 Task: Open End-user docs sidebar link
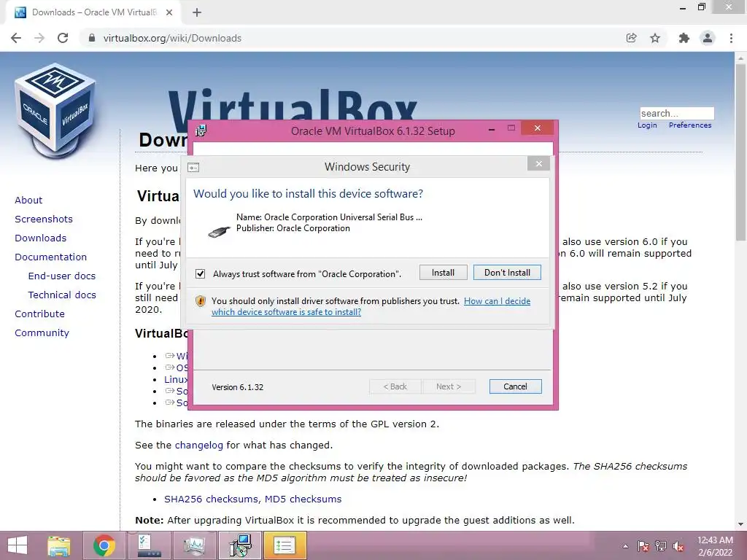62,276
